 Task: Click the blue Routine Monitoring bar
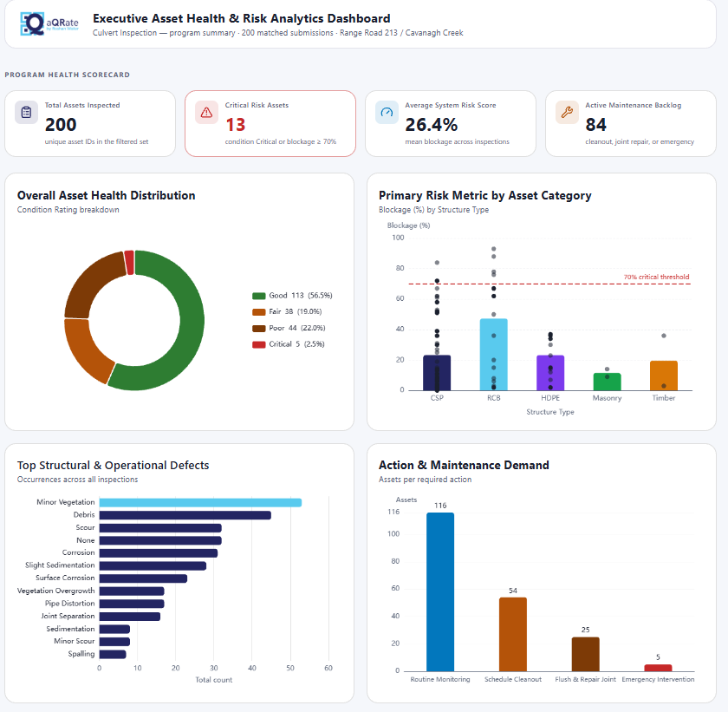[x=440, y=592]
